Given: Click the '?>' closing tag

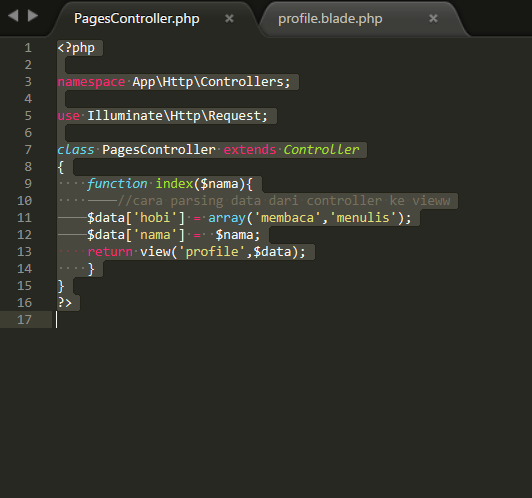Looking at the screenshot, I should point(64,303).
